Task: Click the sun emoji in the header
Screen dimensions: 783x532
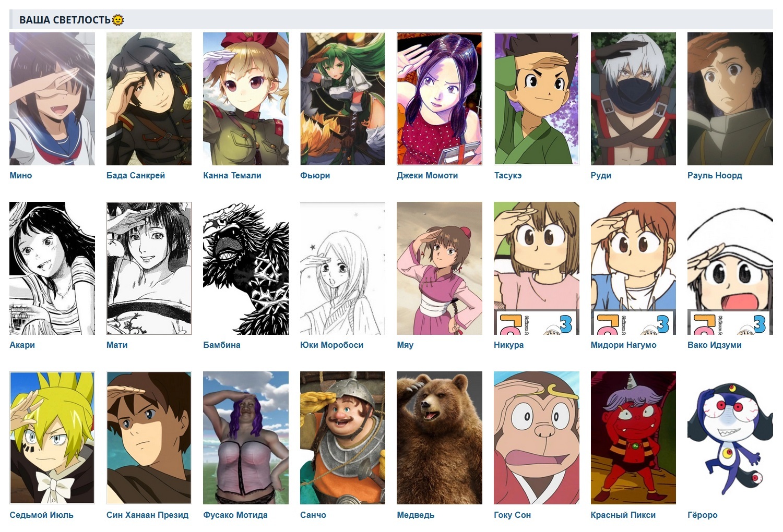Action: tap(118, 20)
